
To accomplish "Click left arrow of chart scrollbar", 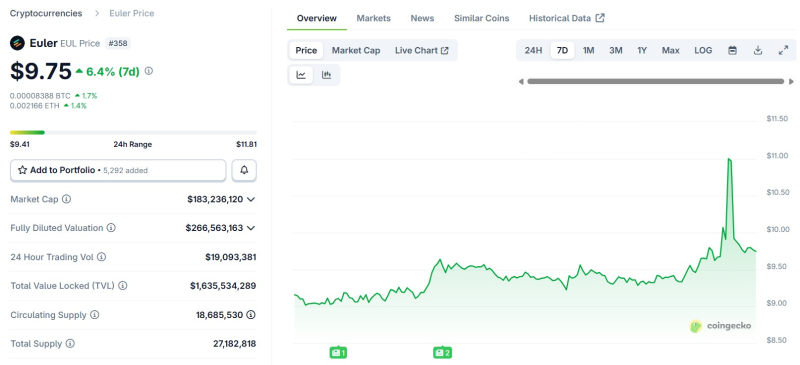I will coord(521,81).
